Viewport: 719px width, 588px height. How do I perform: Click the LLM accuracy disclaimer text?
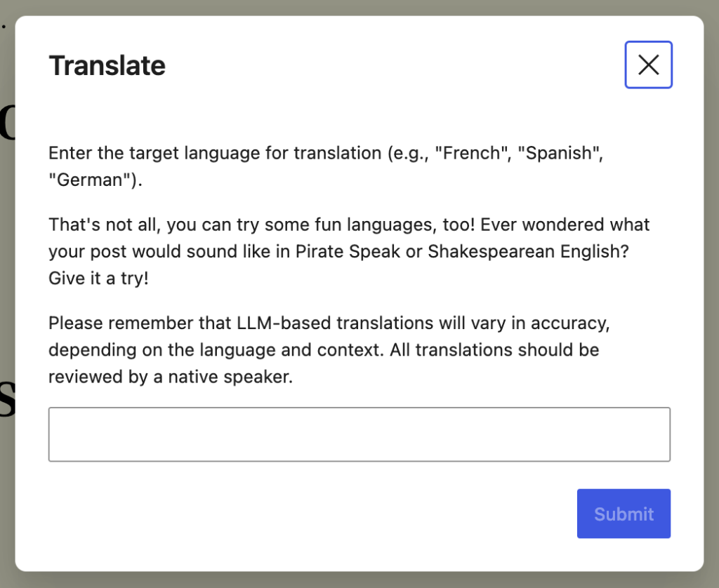coord(329,349)
